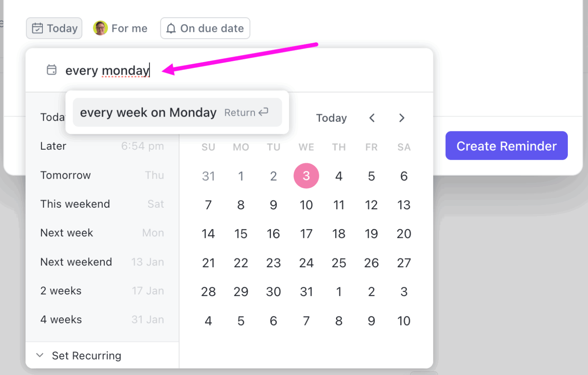The image size is (588, 375).
Task: Click the calendar icon beside every monday text
Action: point(51,70)
